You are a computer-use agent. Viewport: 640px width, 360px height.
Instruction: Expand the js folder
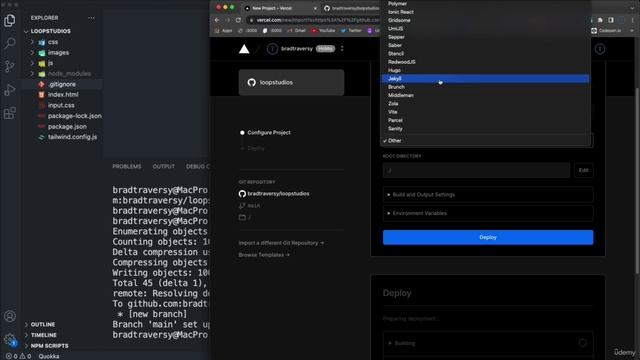tap(32, 63)
